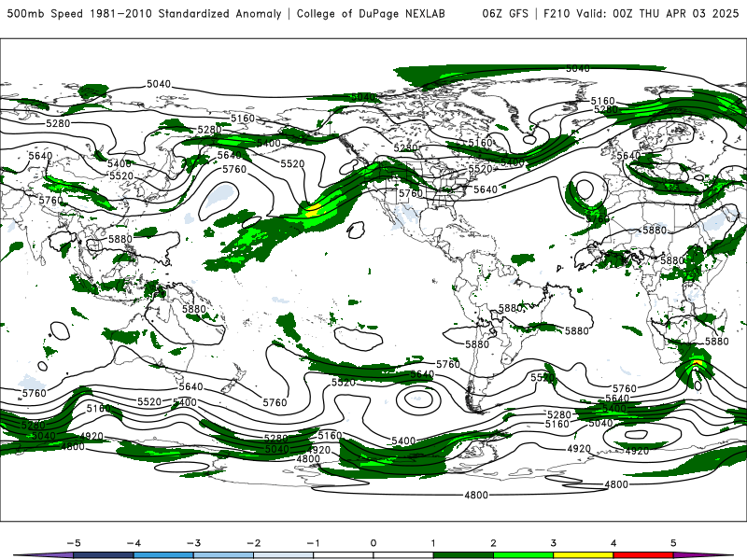
Task: Click the '5880' label over northern South America
Action: [x=511, y=308]
